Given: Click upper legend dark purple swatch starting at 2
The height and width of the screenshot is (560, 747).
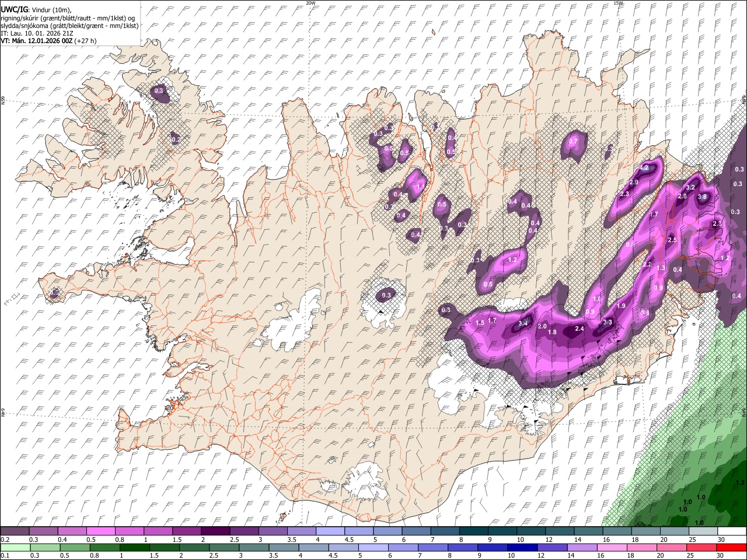Looking at the screenshot, I should point(215,531).
